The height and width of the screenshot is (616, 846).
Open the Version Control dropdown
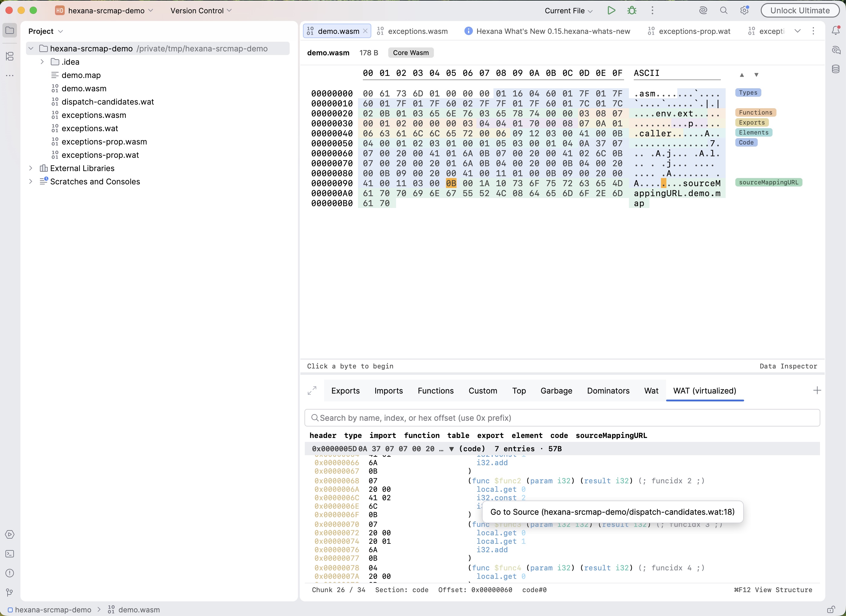click(x=201, y=11)
